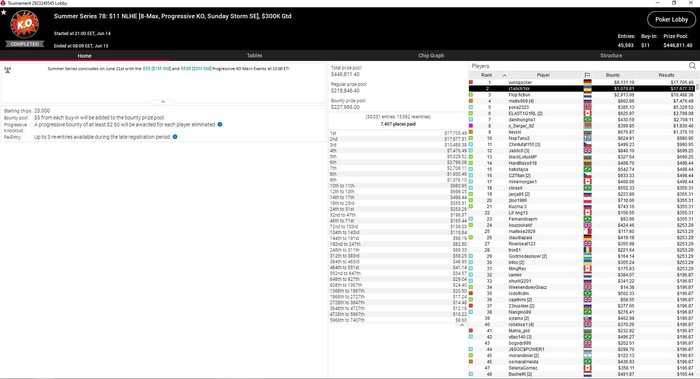This screenshot has height=379, width=700.
Task: Click Brazilian flag beside Nangino89
Action: [x=588, y=312]
